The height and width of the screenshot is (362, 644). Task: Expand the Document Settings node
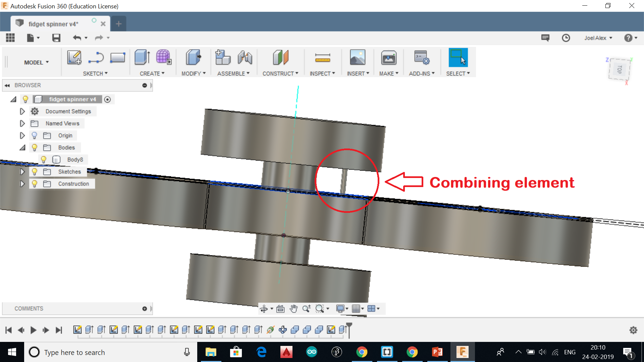click(x=22, y=111)
